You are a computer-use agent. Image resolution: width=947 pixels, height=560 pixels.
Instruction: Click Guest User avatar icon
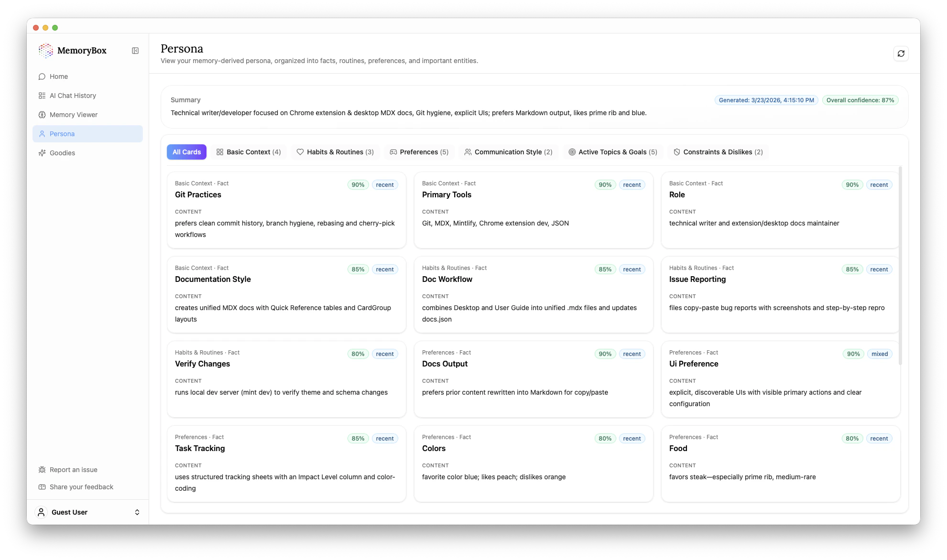(42, 512)
